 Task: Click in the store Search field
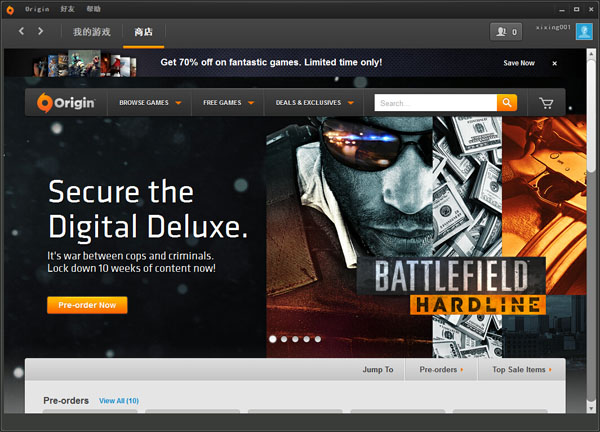pos(435,103)
